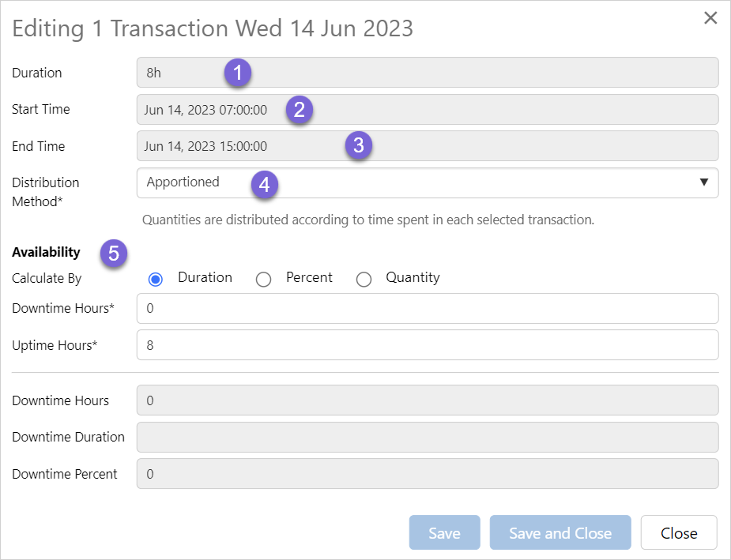The image size is (731, 560).
Task: Open the Distribution Method dropdown arrow
Action: point(703,182)
